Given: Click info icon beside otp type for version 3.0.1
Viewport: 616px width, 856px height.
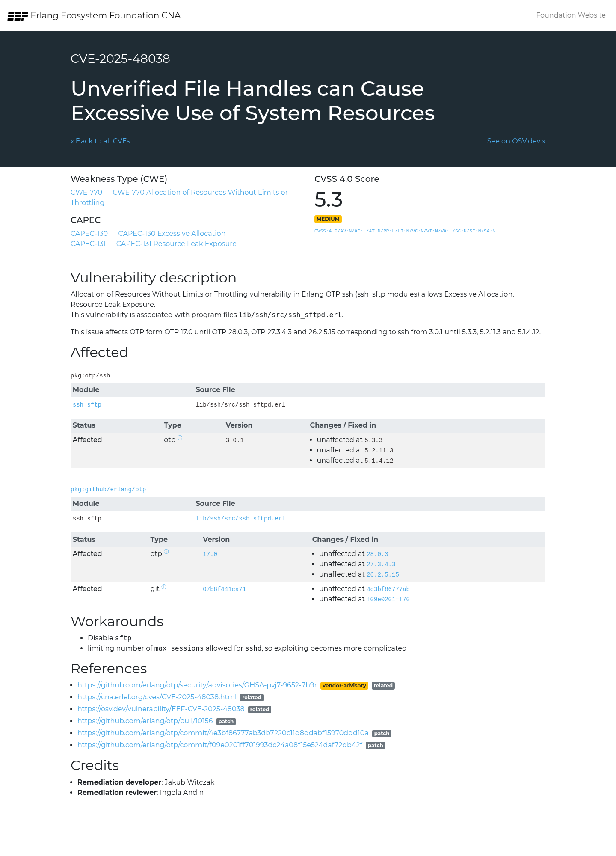Looking at the screenshot, I should pos(180,437).
